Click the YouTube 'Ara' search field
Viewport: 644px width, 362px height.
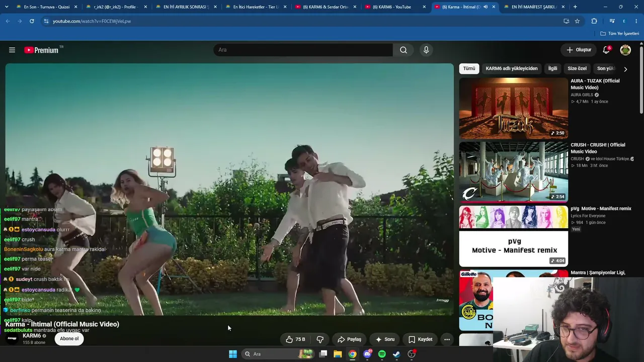[303, 50]
